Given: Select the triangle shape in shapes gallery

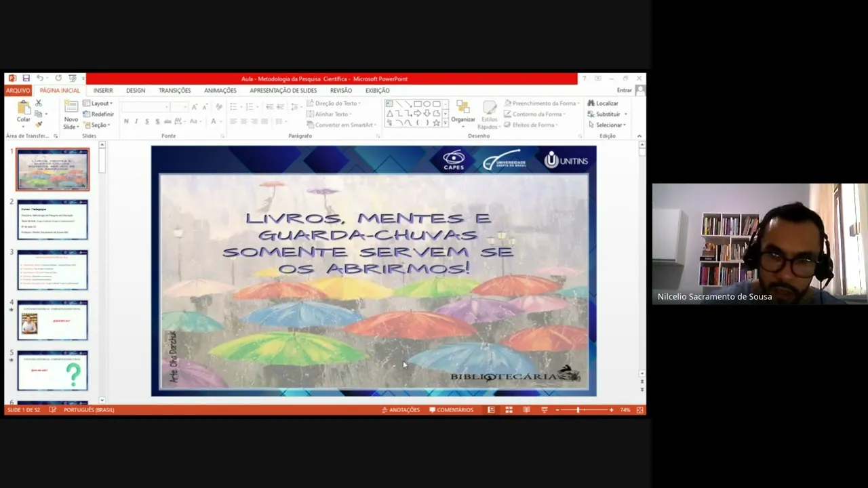Looking at the screenshot, I should pyautogui.click(x=389, y=113).
